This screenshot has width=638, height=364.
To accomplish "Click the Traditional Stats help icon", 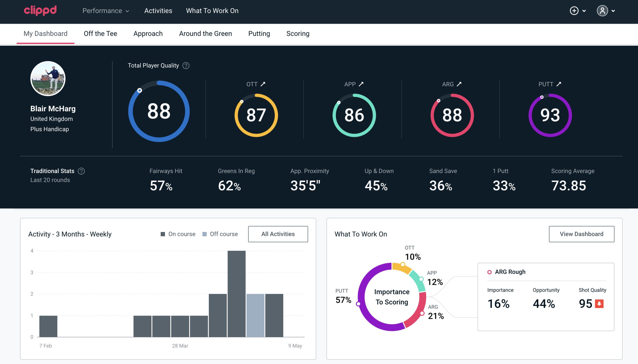I will pyautogui.click(x=81, y=171).
